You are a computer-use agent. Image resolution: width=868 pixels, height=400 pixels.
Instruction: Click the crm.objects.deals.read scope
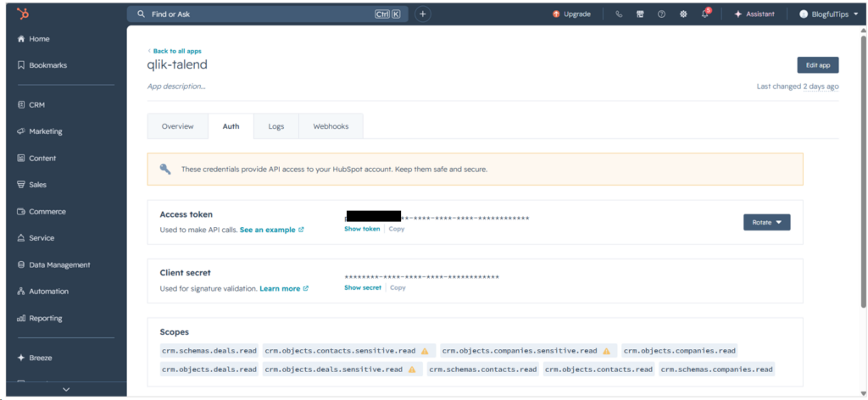209,369
